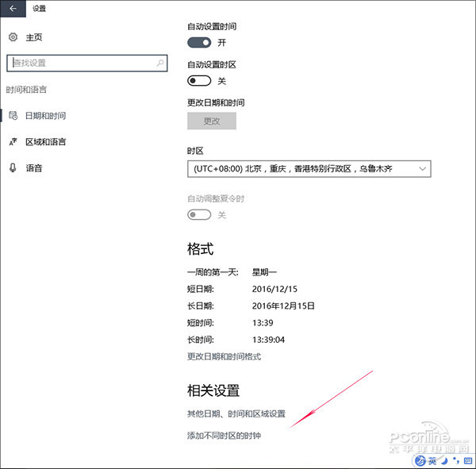This screenshot has width=476, height=469.
Task: Open the 时区 UTC+08:00 dropdown
Action: coord(309,168)
